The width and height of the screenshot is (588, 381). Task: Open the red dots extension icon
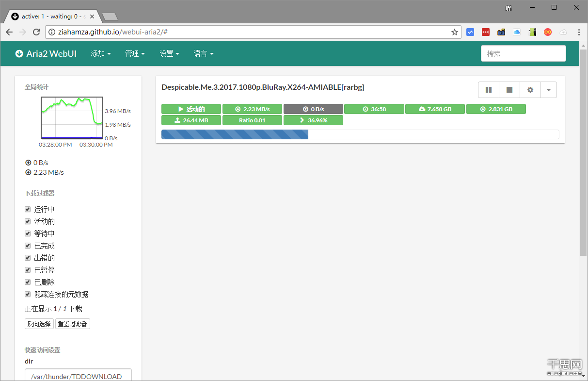(486, 32)
